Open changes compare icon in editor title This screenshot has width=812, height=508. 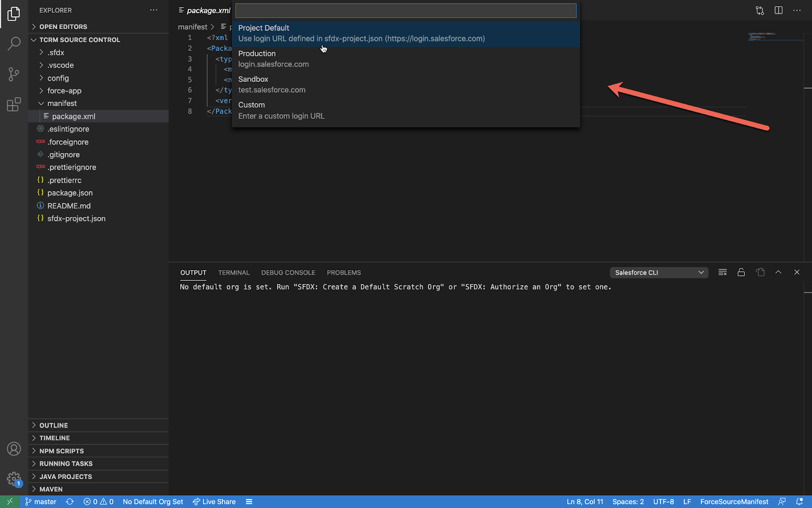760,10
